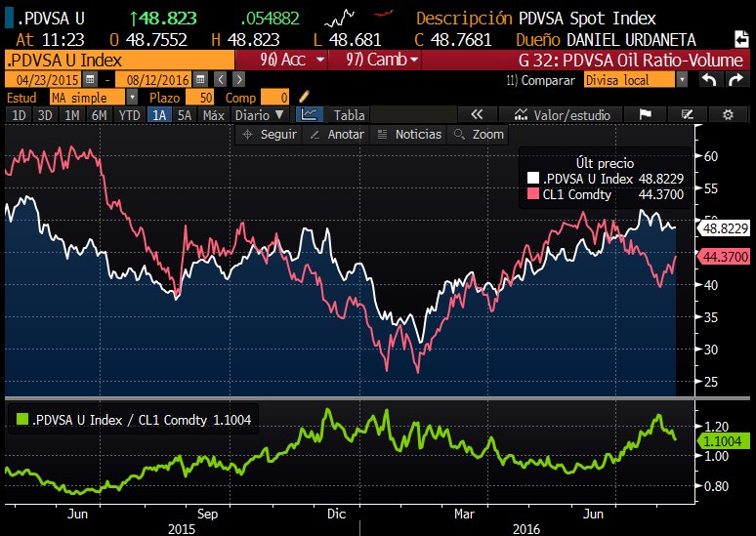Edit the start date 04/23/2015 field

tap(44, 79)
